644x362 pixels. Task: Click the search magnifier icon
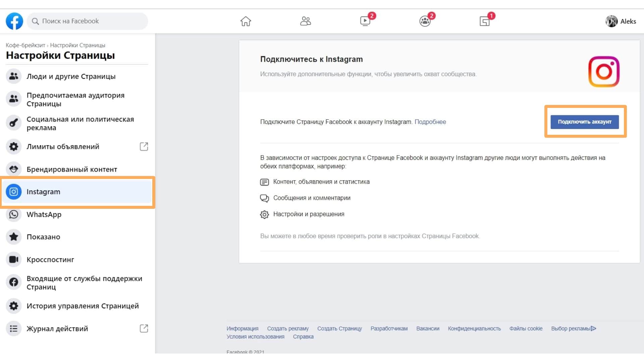click(35, 21)
